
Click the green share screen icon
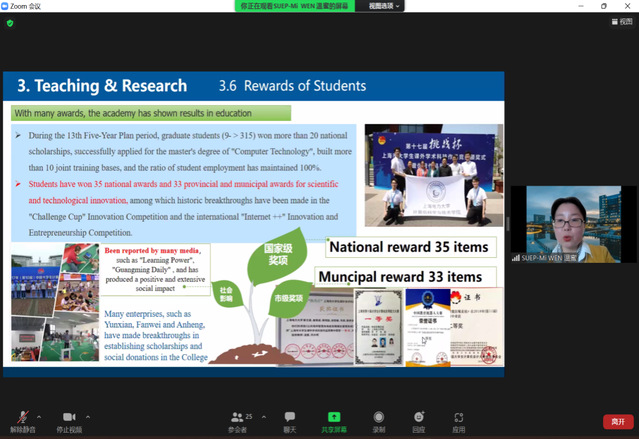(x=334, y=417)
